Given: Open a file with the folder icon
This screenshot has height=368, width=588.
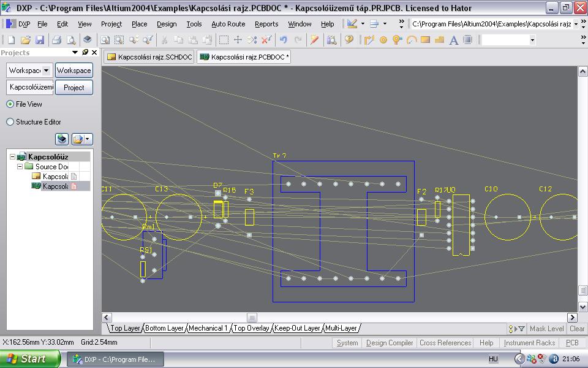Looking at the screenshot, I should coord(26,39).
